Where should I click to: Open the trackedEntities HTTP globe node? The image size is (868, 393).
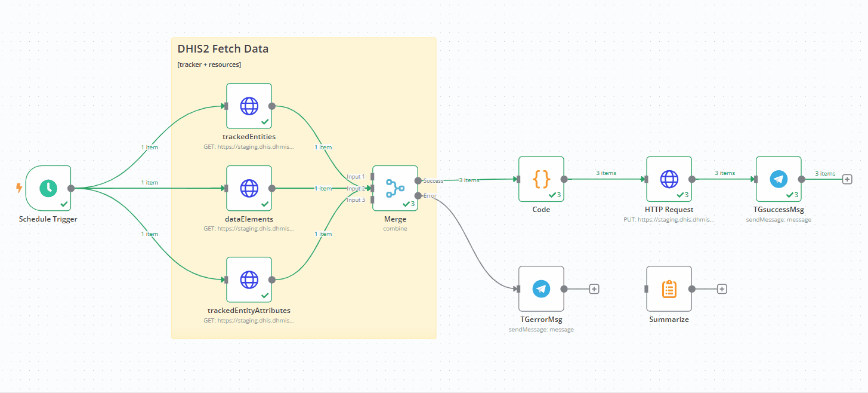249,106
